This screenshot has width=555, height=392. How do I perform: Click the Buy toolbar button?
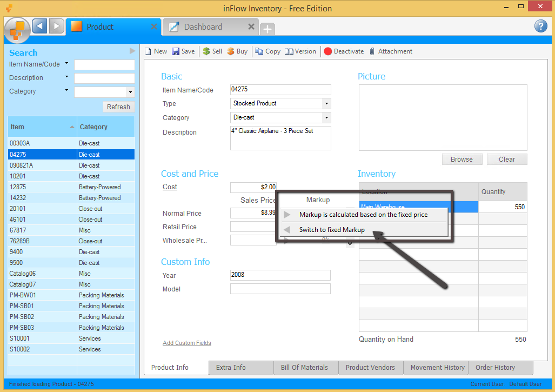[237, 51]
